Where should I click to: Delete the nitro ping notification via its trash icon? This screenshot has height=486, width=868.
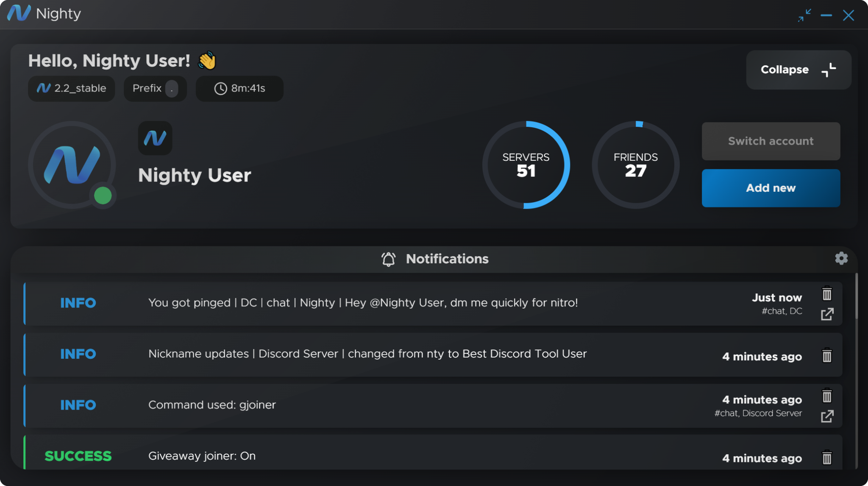[x=827, y=293]
